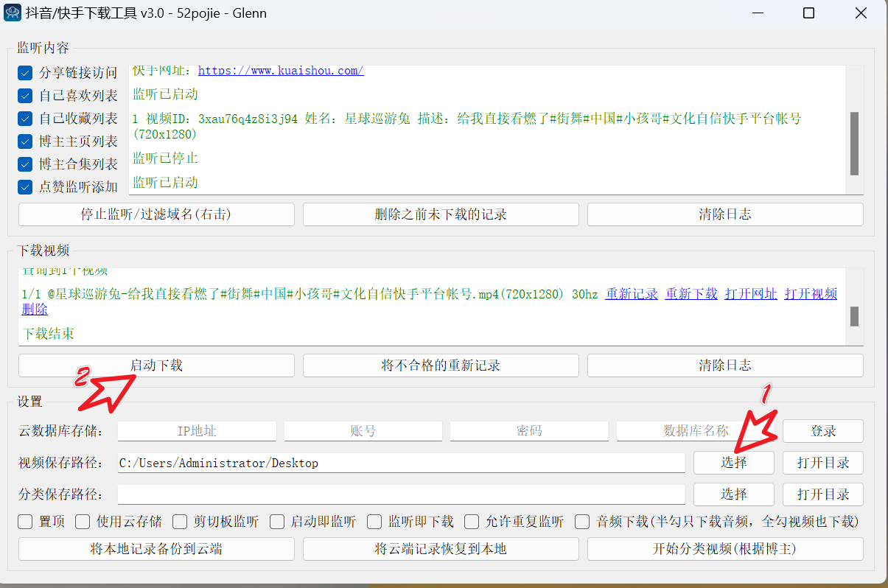Screen dimensions: 888x588
Task: Toggle the 自己喜欢列表 checkbox
Action: [x=25, y=95]
